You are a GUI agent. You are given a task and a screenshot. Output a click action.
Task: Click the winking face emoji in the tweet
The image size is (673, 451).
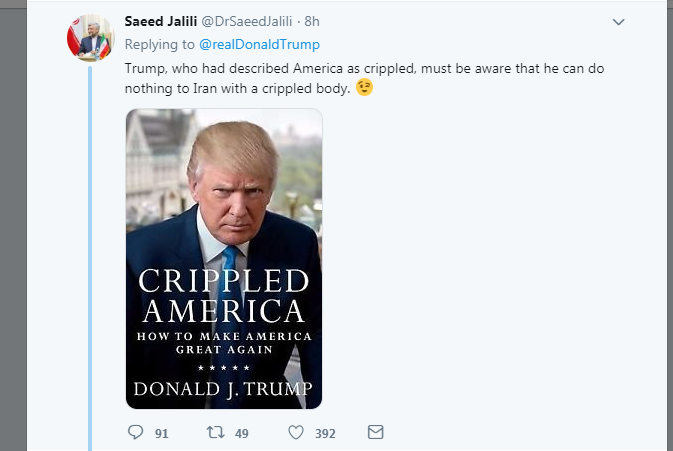[364, 87]
